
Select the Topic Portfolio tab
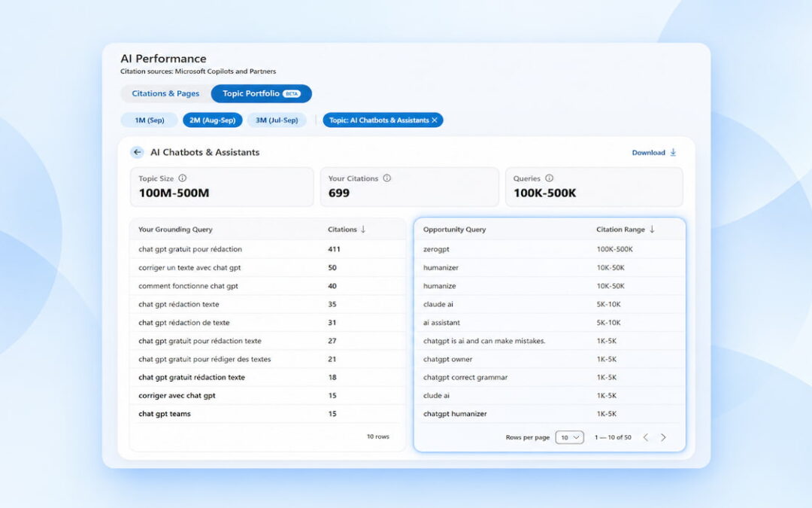[261, 93]
